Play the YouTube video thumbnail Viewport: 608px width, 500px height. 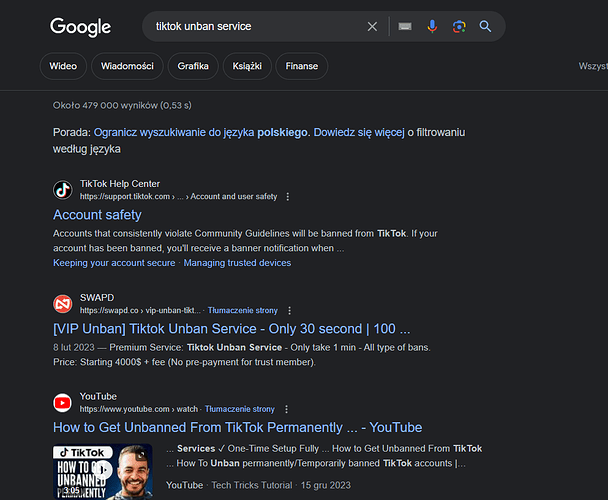102,471
